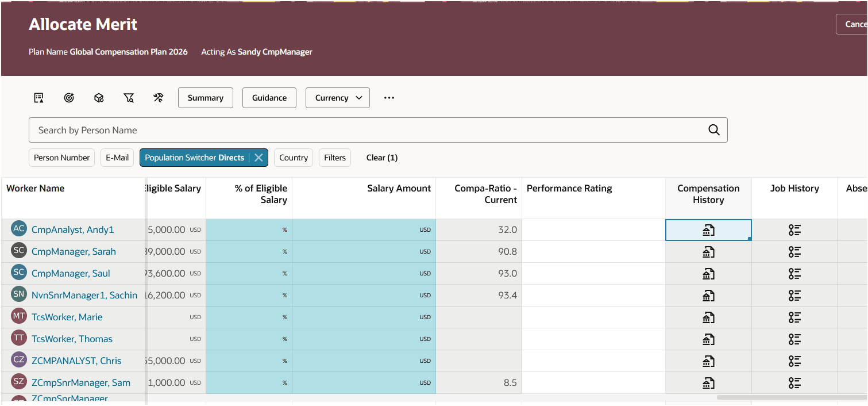868x406 pixels.
Task: Click the Worker Name column header
Action: click(73, 198)
